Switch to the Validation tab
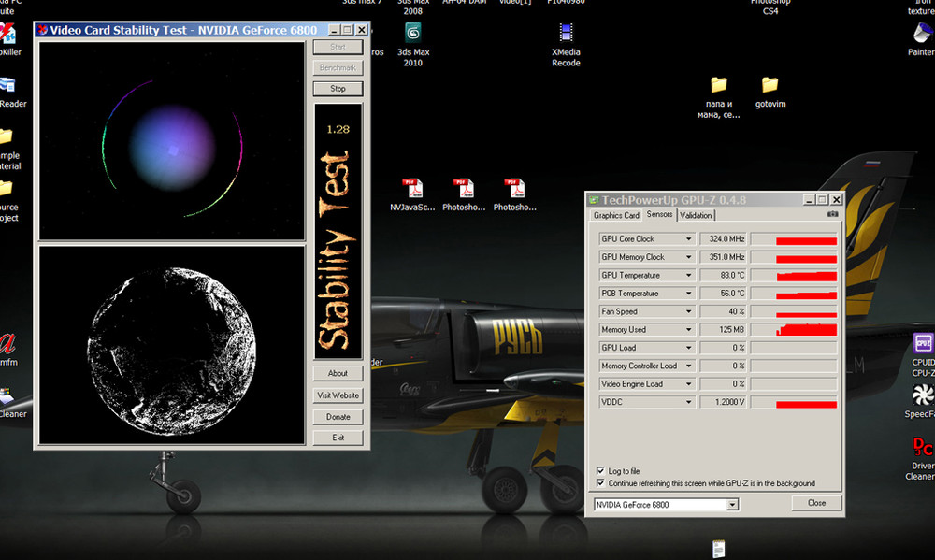The image size is (935, 560). coord(696,215)
